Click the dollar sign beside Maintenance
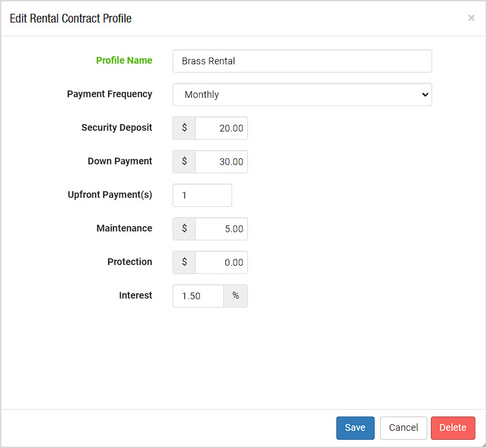 pos(184,229)
